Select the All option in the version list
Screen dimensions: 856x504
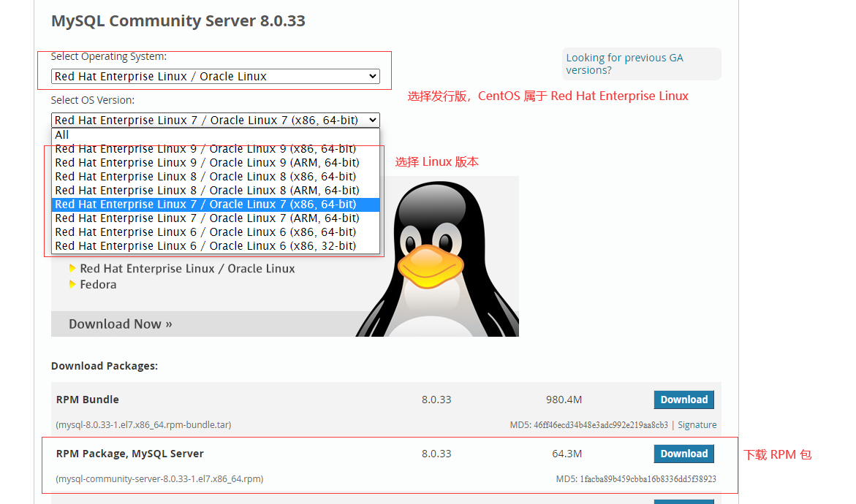click(x=215, y=134)
